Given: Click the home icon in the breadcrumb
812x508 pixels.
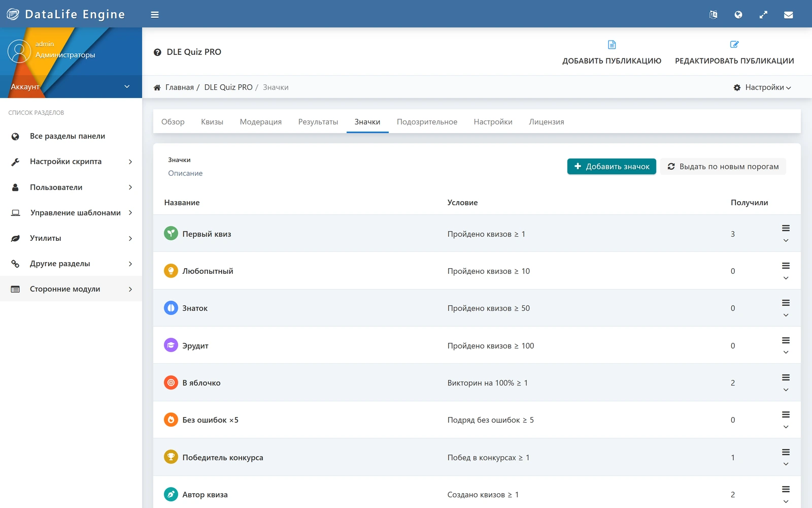Looking at the screenshot, I should pyautogui.click(x=157, y=87).
